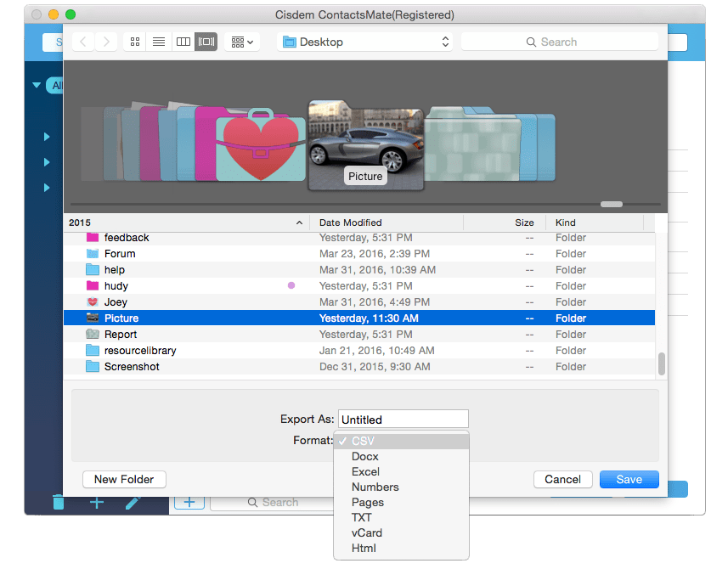Click the pink feedback folder icon
The width and height of the screenshot is (728, 569).
93,237
